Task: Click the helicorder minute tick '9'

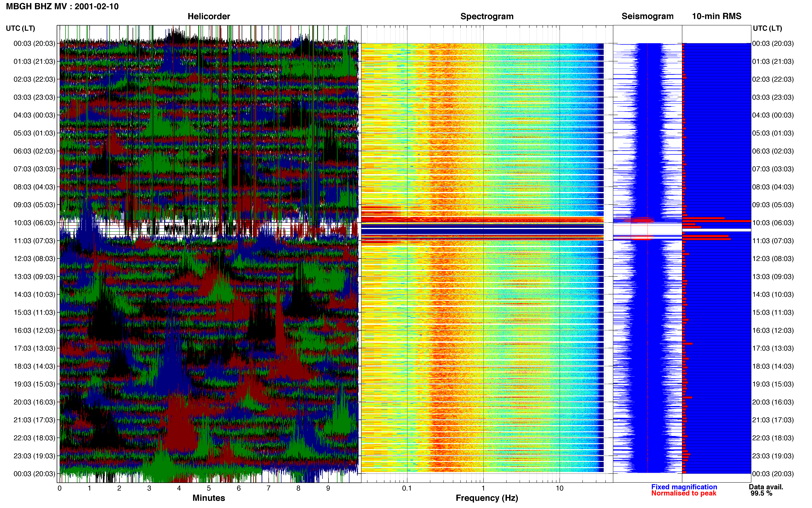Action: tap(328, 488)
